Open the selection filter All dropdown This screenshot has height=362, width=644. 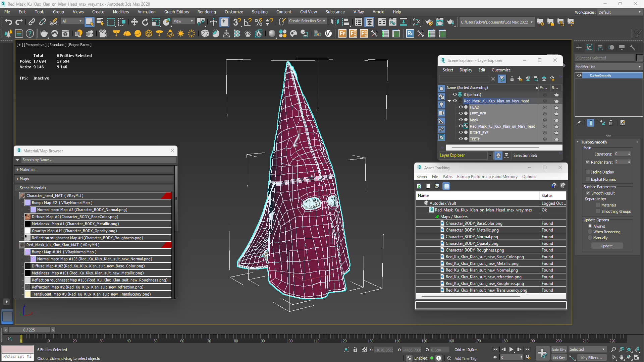(x=72, y=21)
